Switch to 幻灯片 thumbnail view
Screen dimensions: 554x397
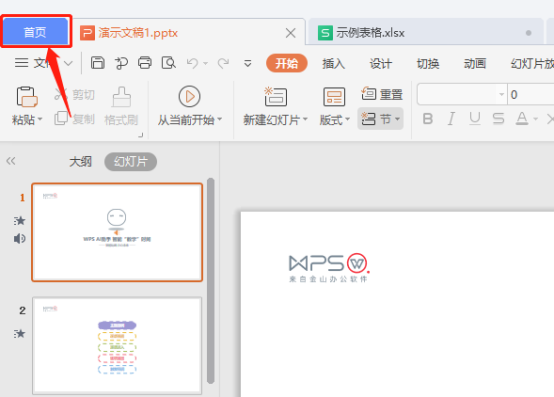pos(130,162)
